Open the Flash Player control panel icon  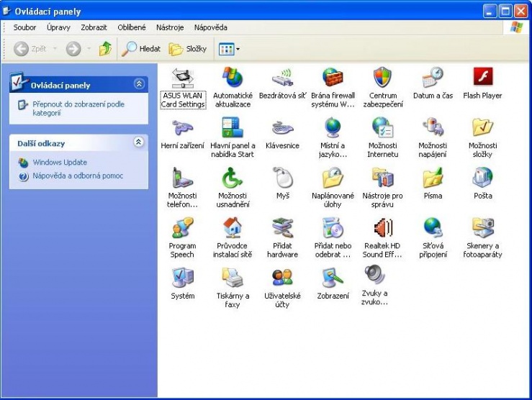click(x=482, y=78)
